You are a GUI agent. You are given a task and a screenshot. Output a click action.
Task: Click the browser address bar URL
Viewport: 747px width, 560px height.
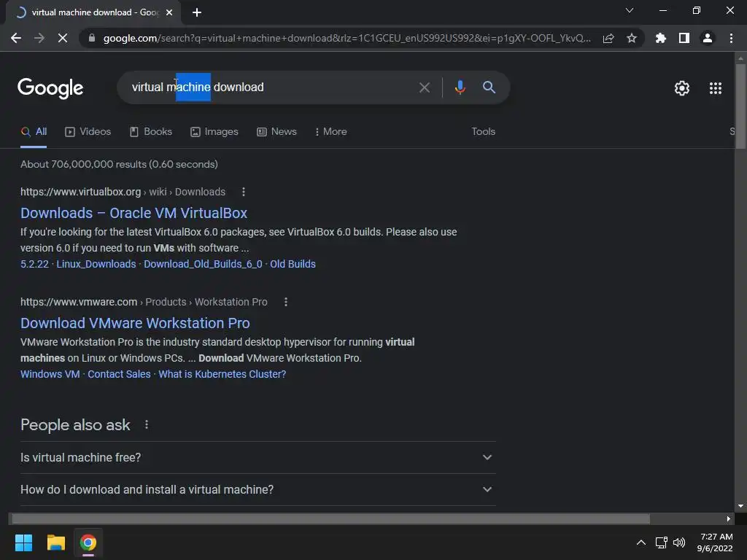coord(347,38)
